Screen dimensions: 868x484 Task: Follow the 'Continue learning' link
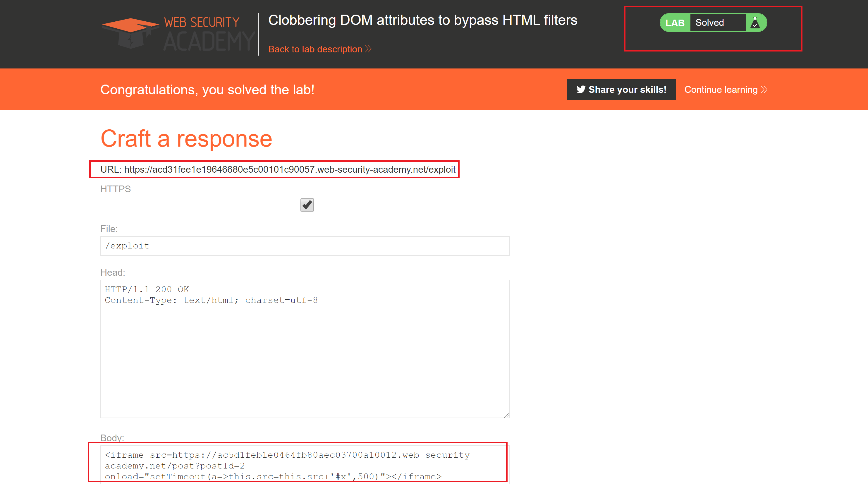coord(721,90)
